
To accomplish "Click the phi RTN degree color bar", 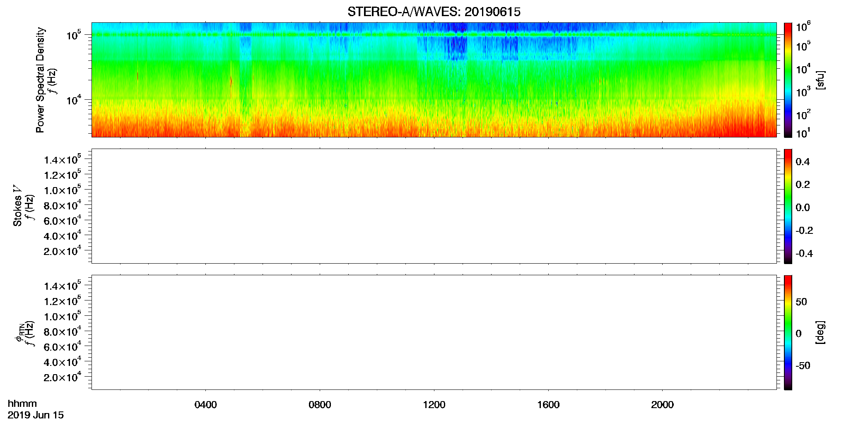I will pyautogui.click(x=788, y=332).
